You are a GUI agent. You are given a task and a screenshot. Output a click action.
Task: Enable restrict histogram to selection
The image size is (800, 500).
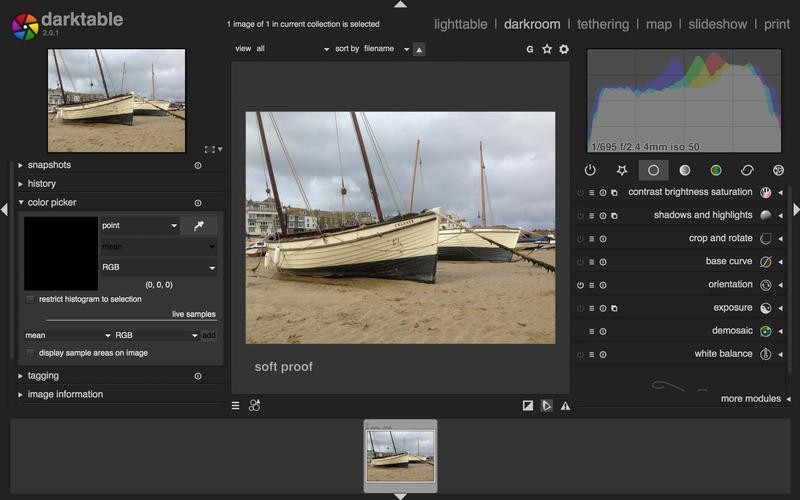tap(31, 299)
